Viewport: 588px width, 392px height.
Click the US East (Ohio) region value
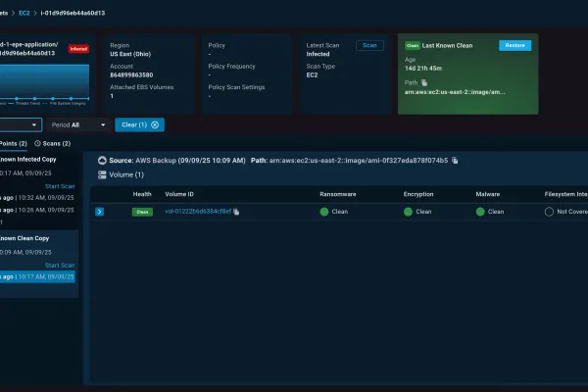pos(130,54)
